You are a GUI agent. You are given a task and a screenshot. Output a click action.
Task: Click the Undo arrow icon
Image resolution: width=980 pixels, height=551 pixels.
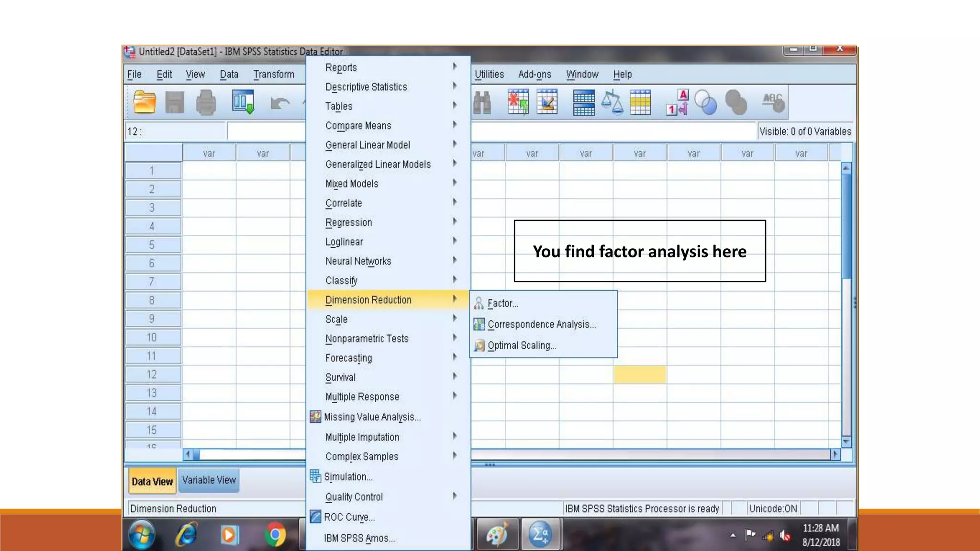280,103
